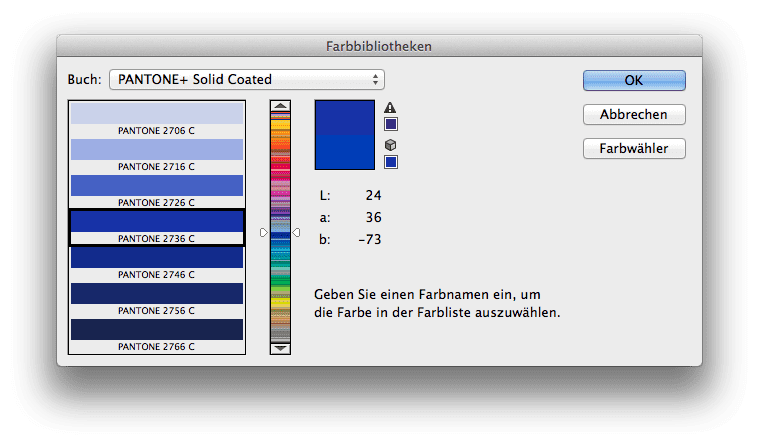
Task: Click the yellow area of color strip
Action: (x=280, y=302)
